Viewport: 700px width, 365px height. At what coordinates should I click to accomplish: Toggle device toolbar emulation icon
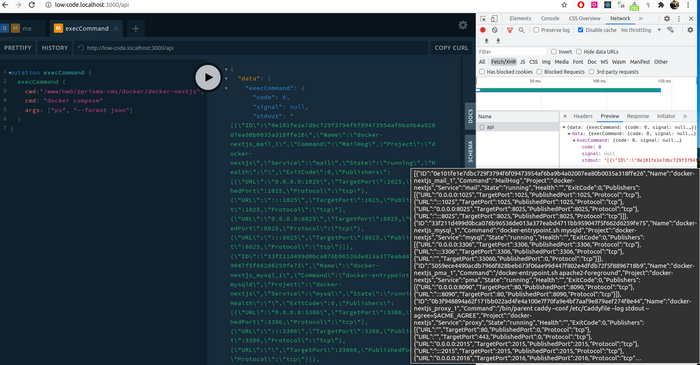point(494,19)
